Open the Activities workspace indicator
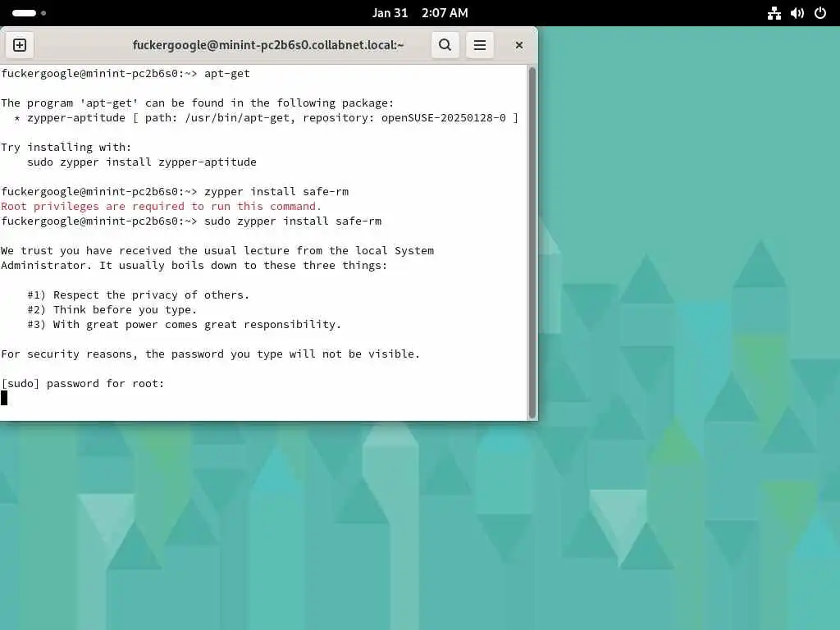Screen dimensions: 840x630 point(29,13)
